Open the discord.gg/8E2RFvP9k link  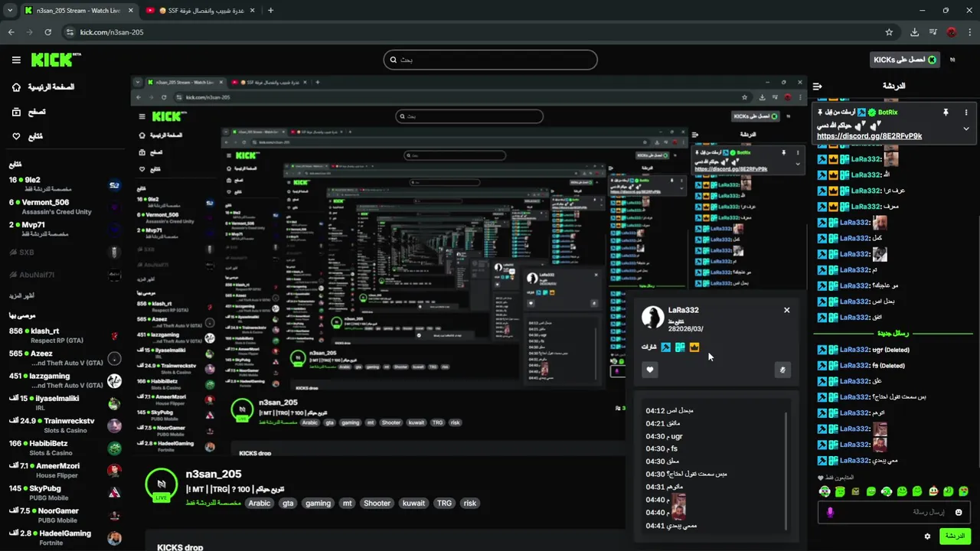(x=869, y=136)
